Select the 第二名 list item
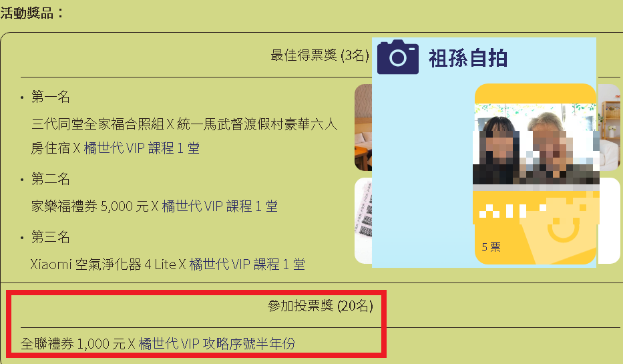This screenshot has height=364, width=623. click(51, 179)
